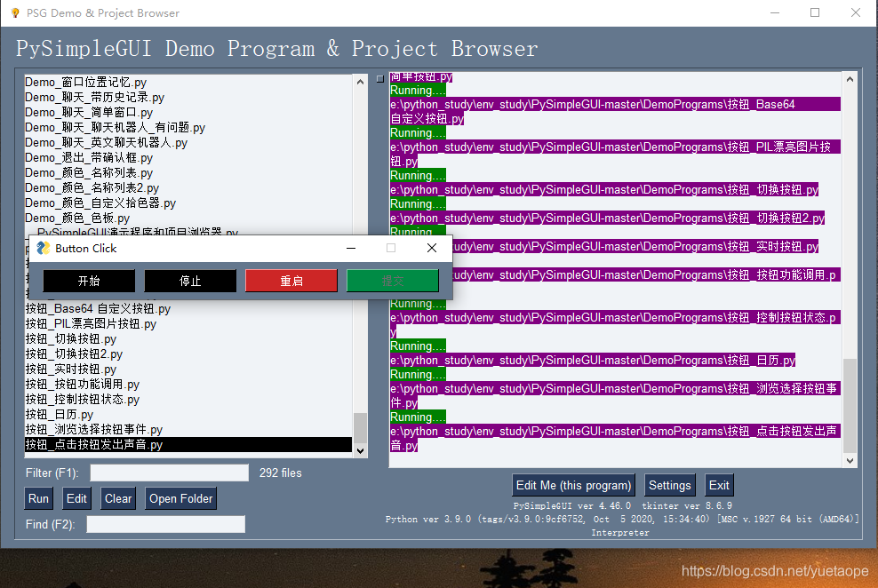Click the output pane scrollbar thumb
The width and height of the screenshot is (878, 588).
850,406
